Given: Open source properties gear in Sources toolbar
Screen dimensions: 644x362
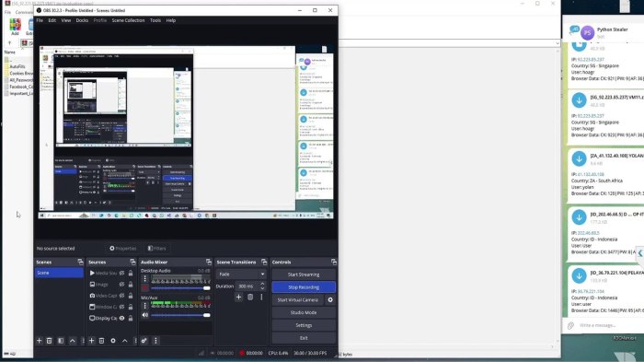Looking at the screenshot, I should pos(113,341).
